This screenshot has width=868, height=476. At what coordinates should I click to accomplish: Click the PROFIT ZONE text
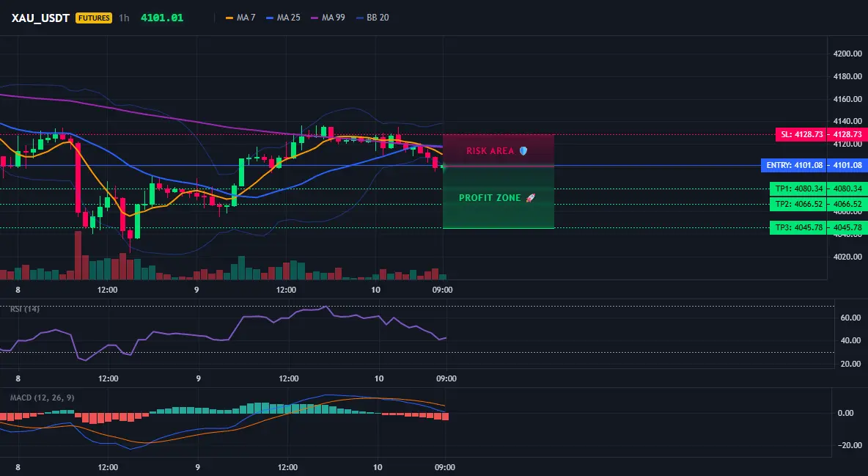(x=490, y=198)
